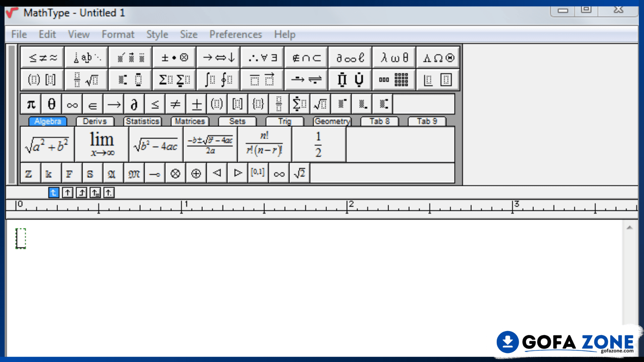
Task: Select the center tab stop
Action: coord(67,193)
